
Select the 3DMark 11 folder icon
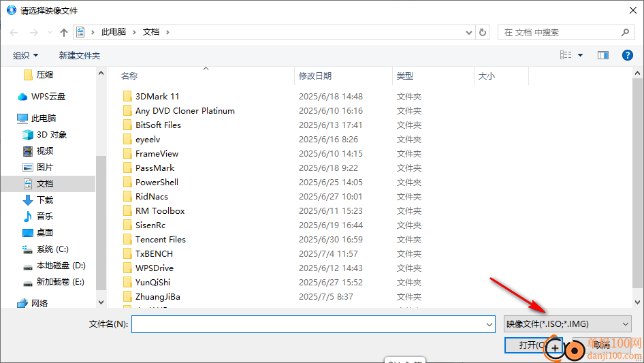coord(127,96)
